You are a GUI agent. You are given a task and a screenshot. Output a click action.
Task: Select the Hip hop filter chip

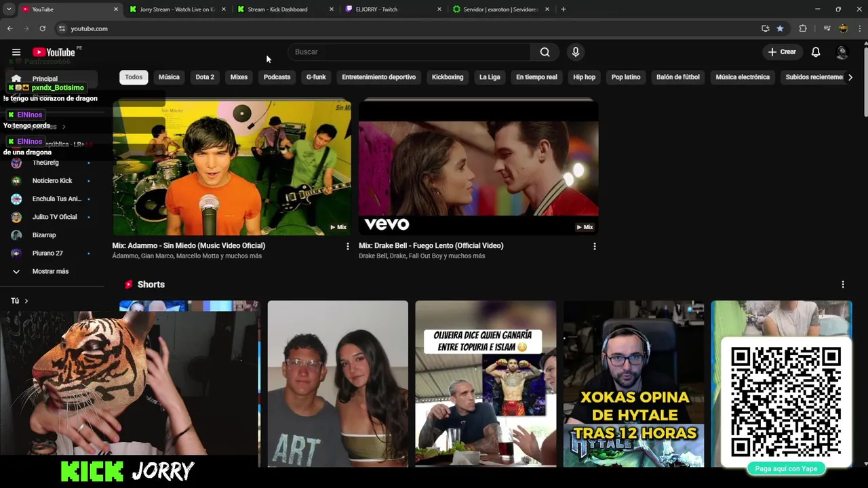(x=584, y=77)
